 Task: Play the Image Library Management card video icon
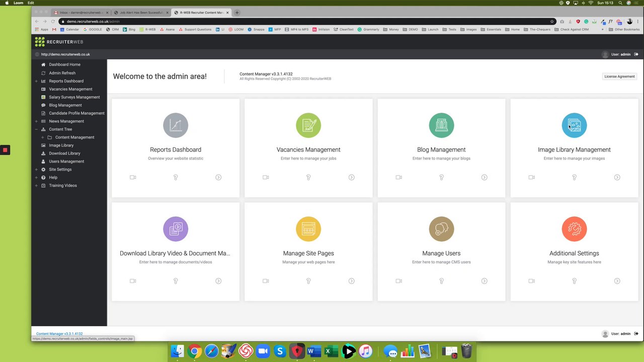click(x=531, y=177)
